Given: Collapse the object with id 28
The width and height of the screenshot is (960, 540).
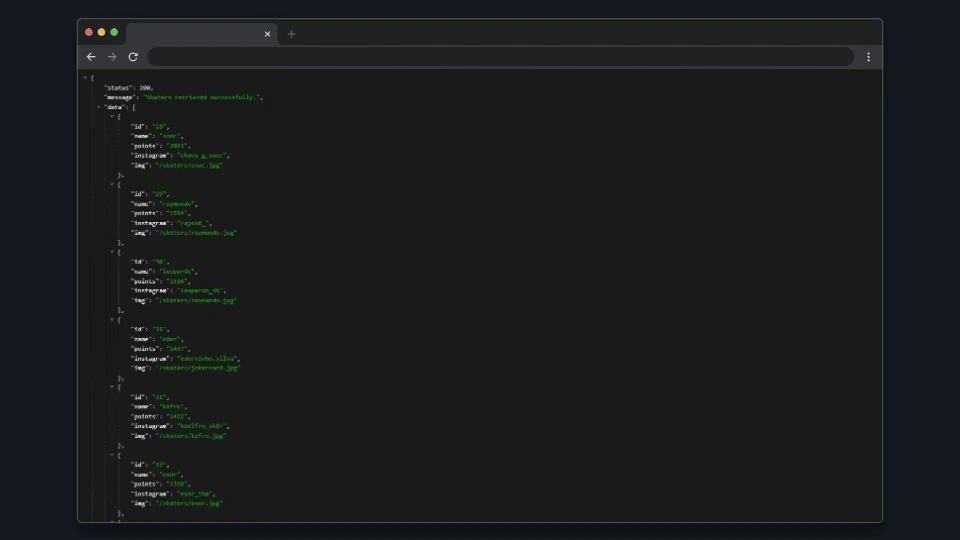Looking at the screenshot, I should pyautogui.click(x=111, y=117).
